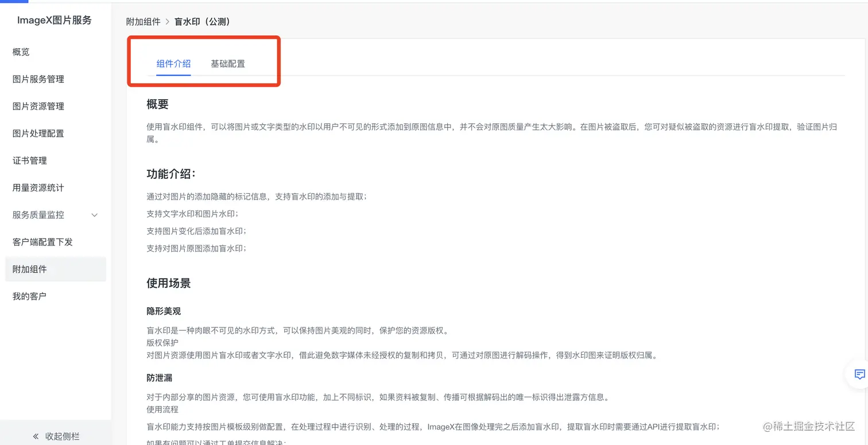868x445 pixels.
Task: Click the 使用场景 heading
Action: 168,283
